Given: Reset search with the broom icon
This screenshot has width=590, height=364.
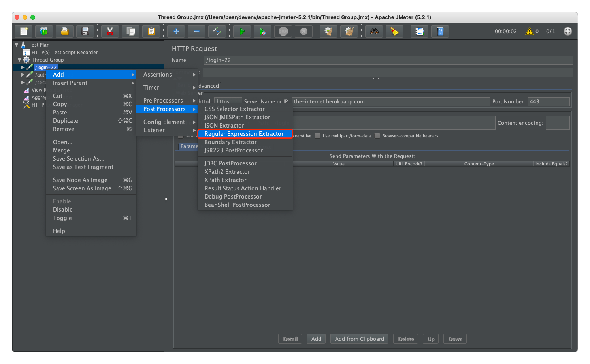Looking at the screenshot, I should click(394, 31).
